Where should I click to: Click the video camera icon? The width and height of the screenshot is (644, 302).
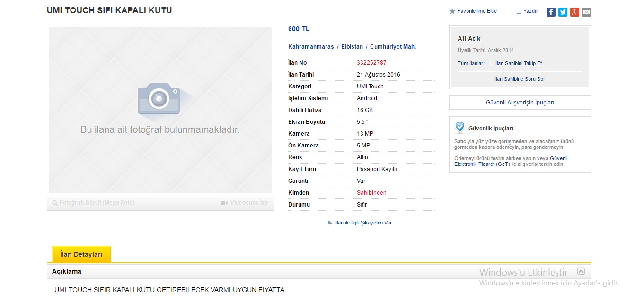(x=224, y=203)
